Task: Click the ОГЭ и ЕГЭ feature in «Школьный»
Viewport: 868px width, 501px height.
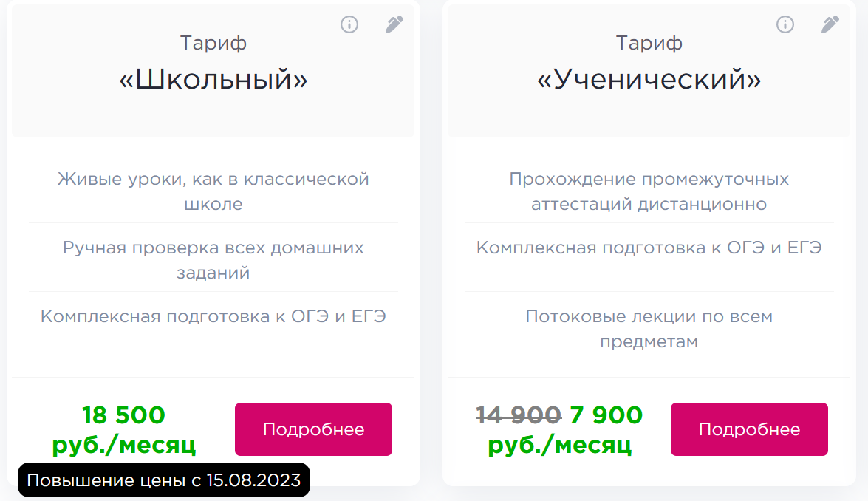Action: point(213,316)
